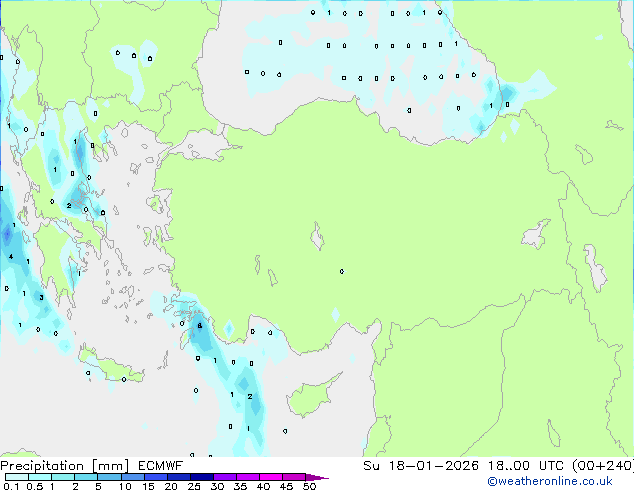
Task: Click the '15' legend label
Action: coord(148,486)
